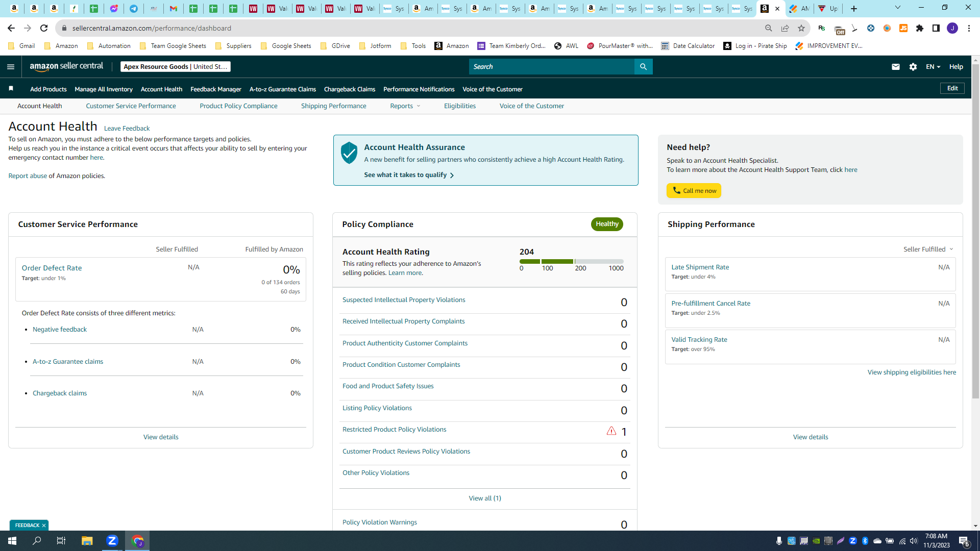Open the EN language dropdown
This screenshot has height=551, width=980.
[933, 67]
